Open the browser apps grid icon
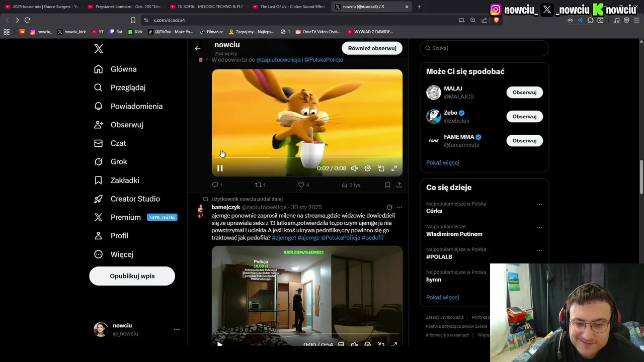The height and width of the screenshot is (362, 644). [x=7, y=32]
